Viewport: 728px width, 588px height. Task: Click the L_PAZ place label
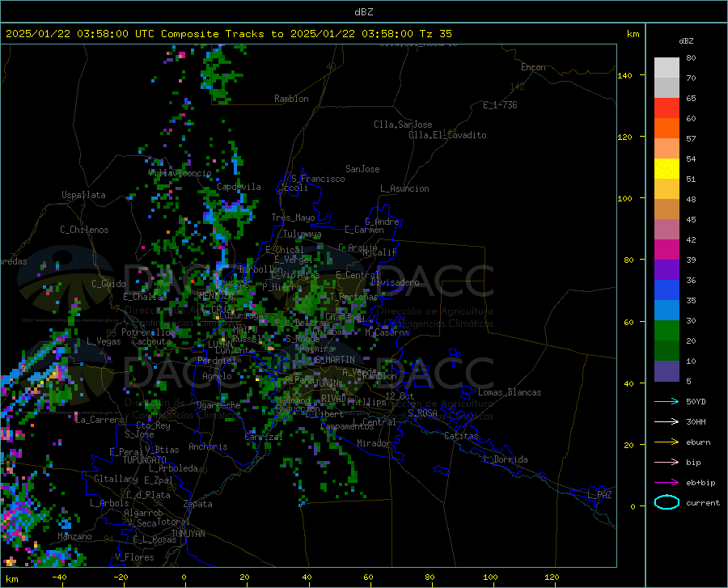coord(599,495)
